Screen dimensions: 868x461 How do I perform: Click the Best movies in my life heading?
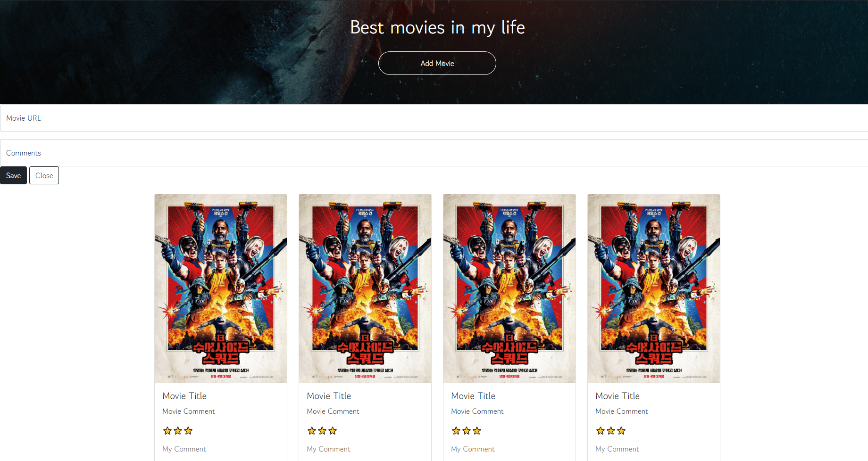(x=437, y=27)
